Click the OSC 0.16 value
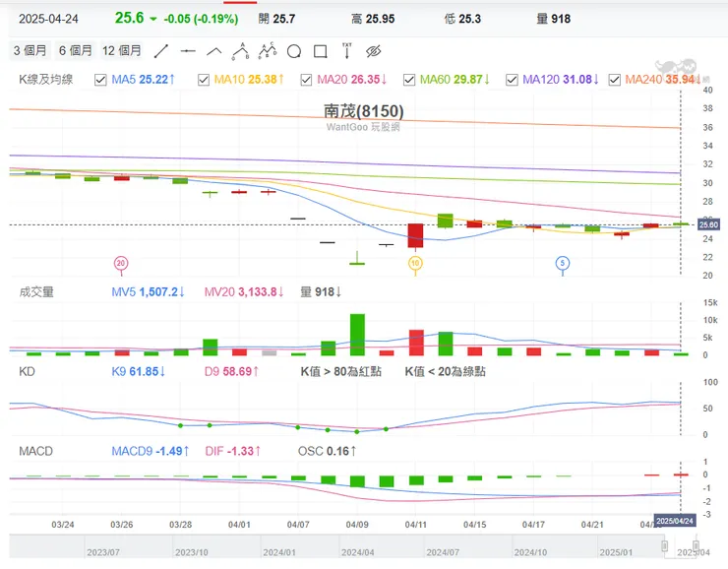This screenshot has width=728, height=569. (328, 451)
